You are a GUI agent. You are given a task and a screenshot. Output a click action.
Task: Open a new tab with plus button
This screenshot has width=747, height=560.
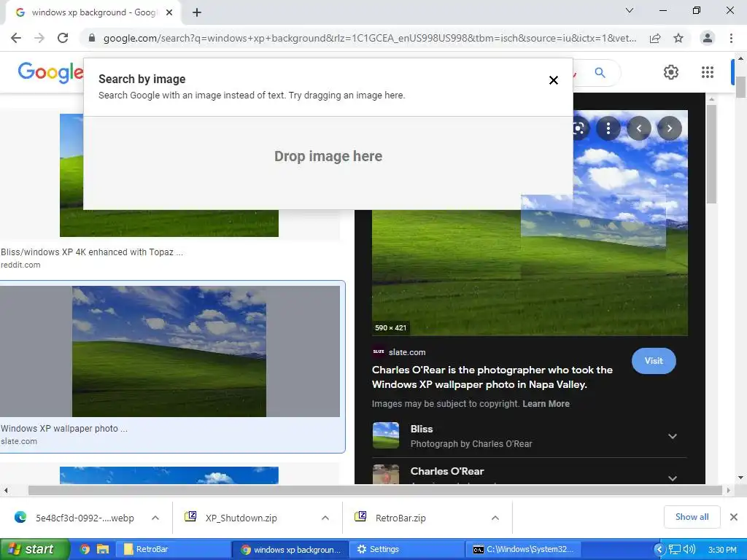197,12
